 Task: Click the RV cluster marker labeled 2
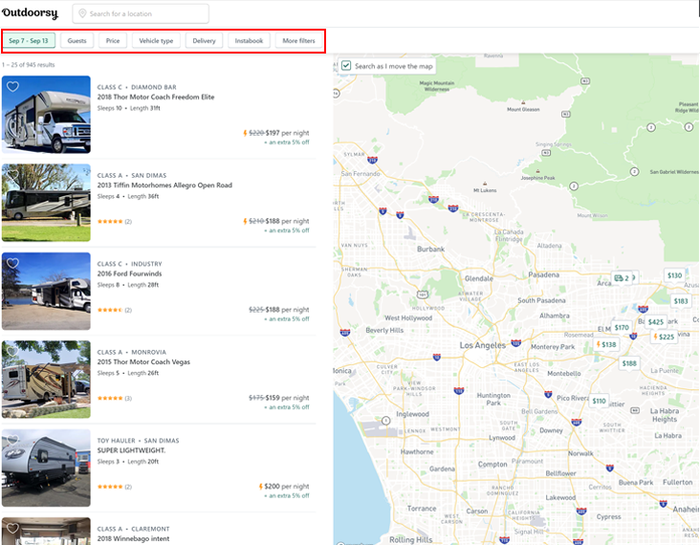coord(622,278)
